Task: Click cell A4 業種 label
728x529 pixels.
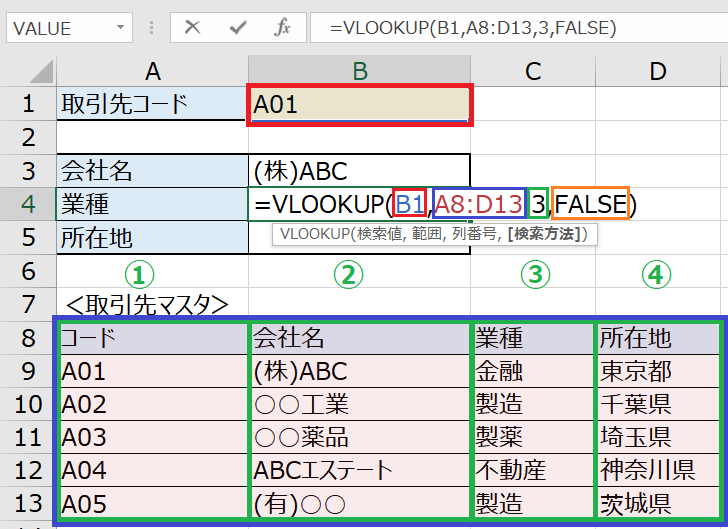Action: (152, 204)
